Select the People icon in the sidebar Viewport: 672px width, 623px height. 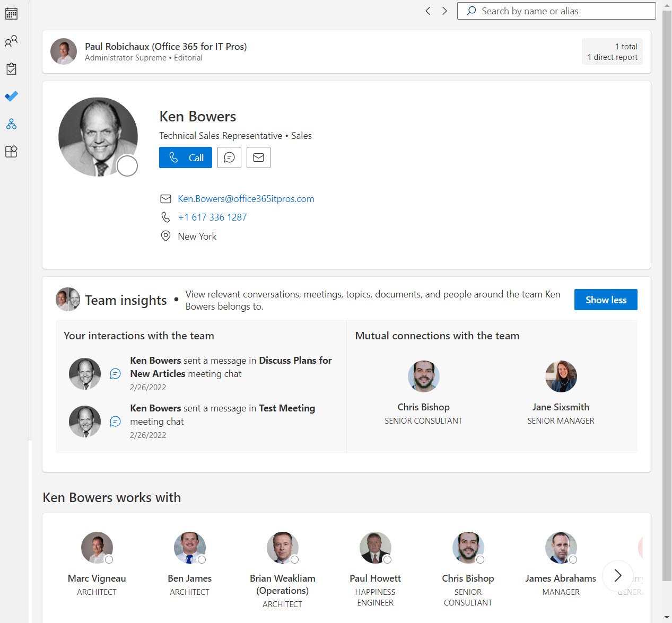coord(11,41)
